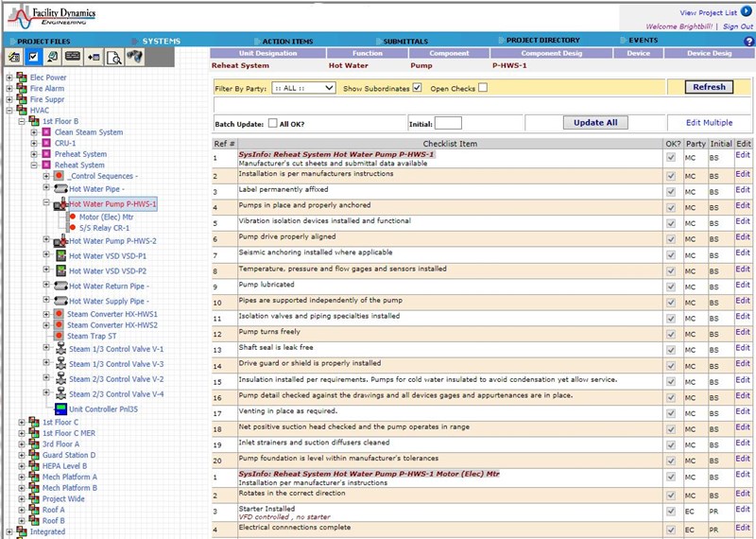Click the Fire Suppr system icon
The width and height of the screenshot is (756, 539).
(22, 99)
